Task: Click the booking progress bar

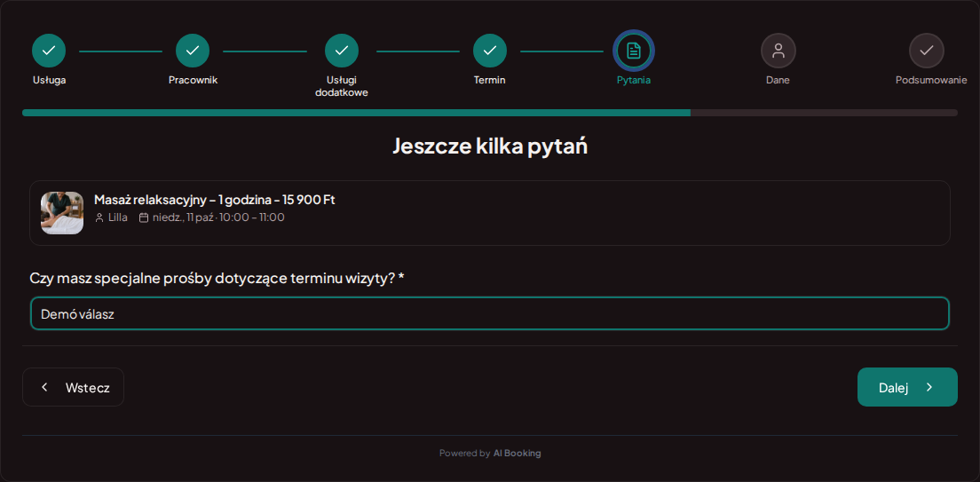Action: click(490, 113)
